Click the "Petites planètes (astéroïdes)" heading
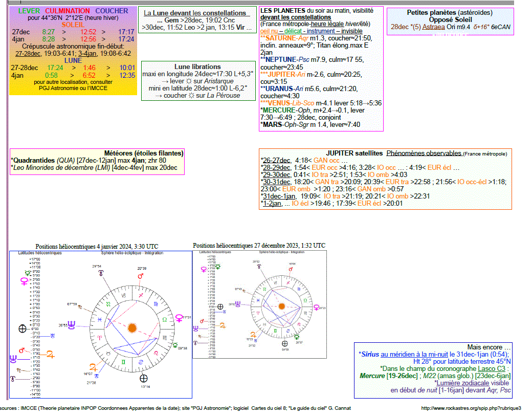 point(450,13)
